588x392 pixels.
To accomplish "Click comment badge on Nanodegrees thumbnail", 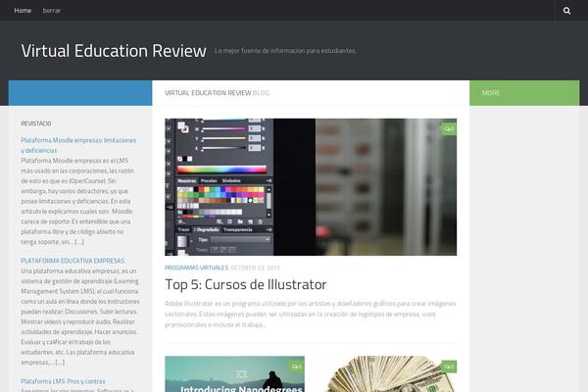I will (x=296, y=367).
